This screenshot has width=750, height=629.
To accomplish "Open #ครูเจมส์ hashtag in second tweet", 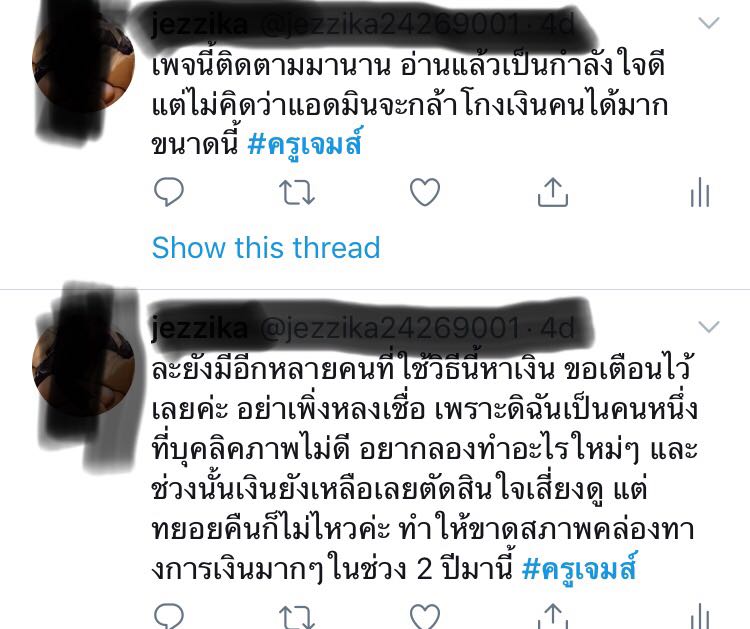I will (x=580, y=568).
